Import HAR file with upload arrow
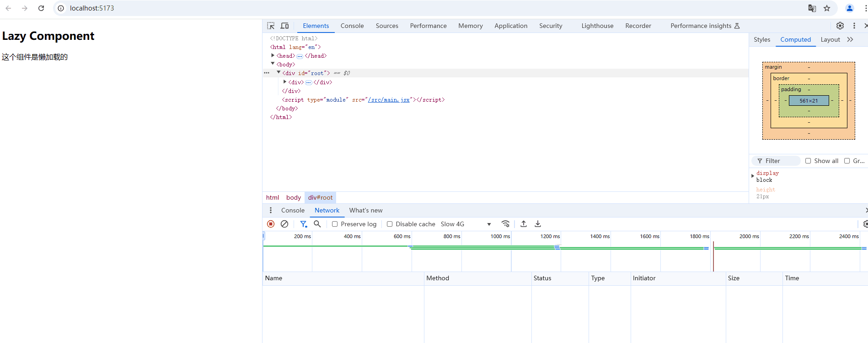Viewport: 868px width, 343px height. coord(524,224)
